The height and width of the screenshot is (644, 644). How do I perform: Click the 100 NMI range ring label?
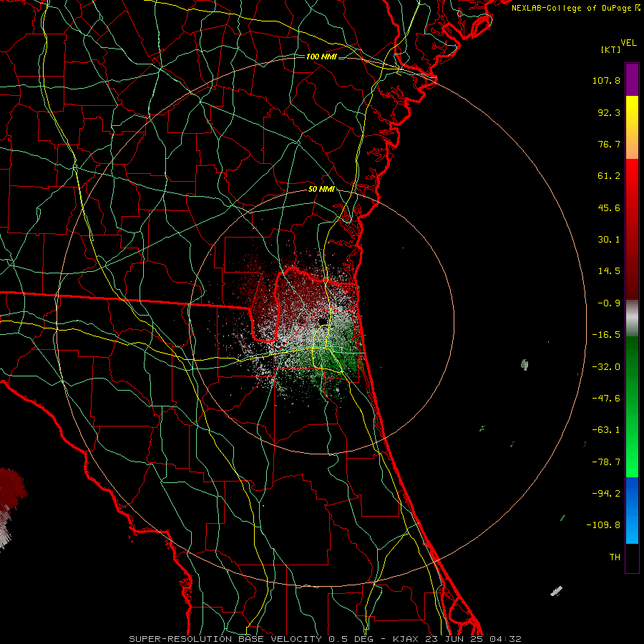pyautogui.click(x=321, y=57)
